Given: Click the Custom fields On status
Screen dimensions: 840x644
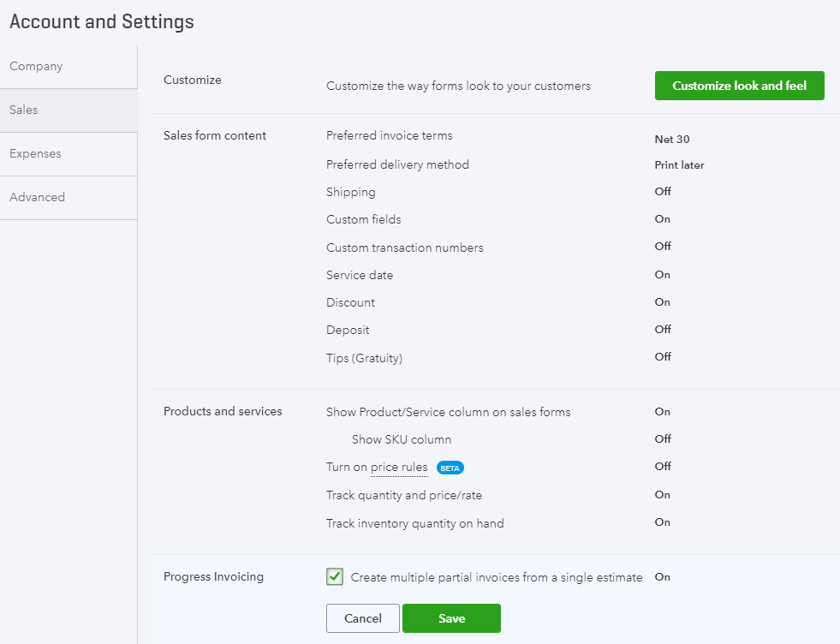Looking at the screenshot, I should tap(662, 219).
